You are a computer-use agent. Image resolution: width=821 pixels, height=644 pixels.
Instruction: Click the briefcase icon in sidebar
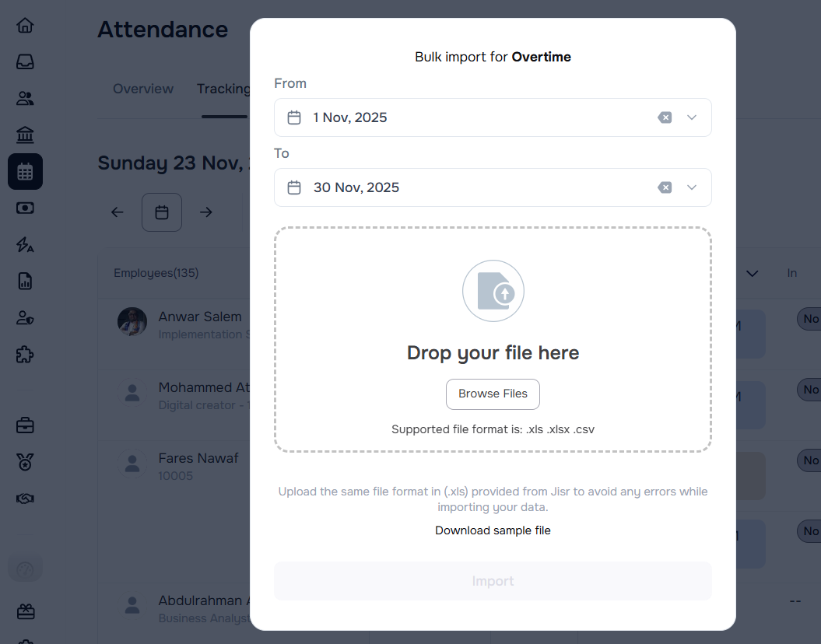(x=25, y=425)
